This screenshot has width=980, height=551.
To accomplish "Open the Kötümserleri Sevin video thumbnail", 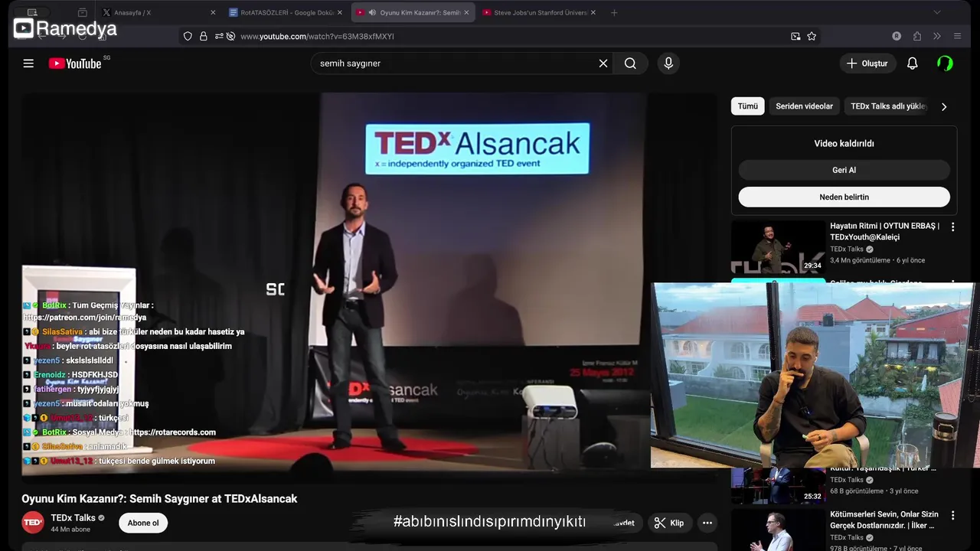I will coord(778,530).
